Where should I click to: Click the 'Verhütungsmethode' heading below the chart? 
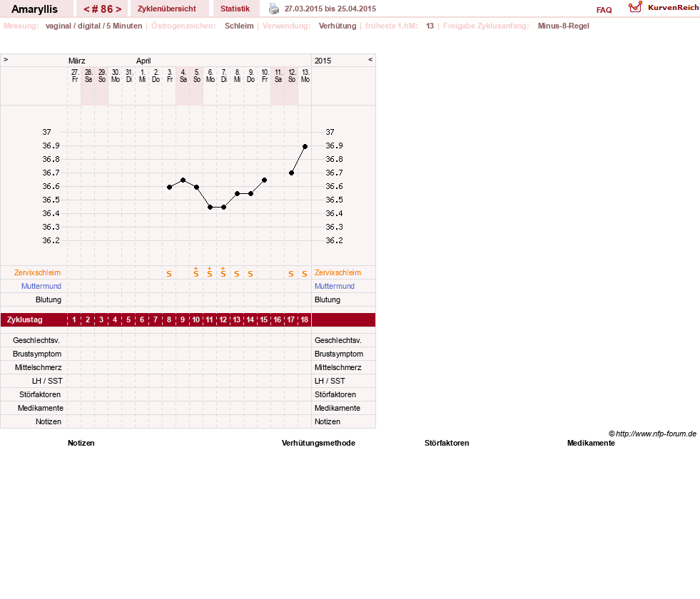click(x=318, y=443)
